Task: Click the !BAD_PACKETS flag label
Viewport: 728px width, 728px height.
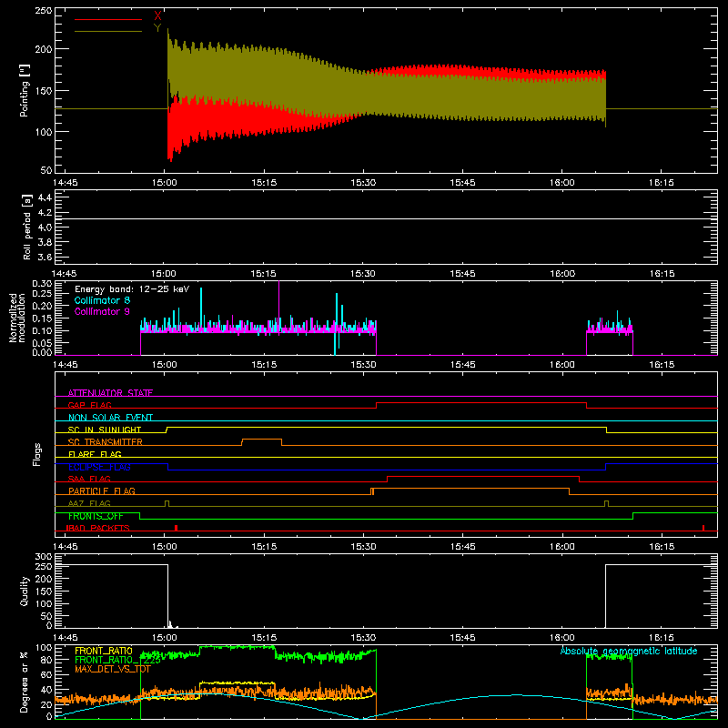Action: 98,528
